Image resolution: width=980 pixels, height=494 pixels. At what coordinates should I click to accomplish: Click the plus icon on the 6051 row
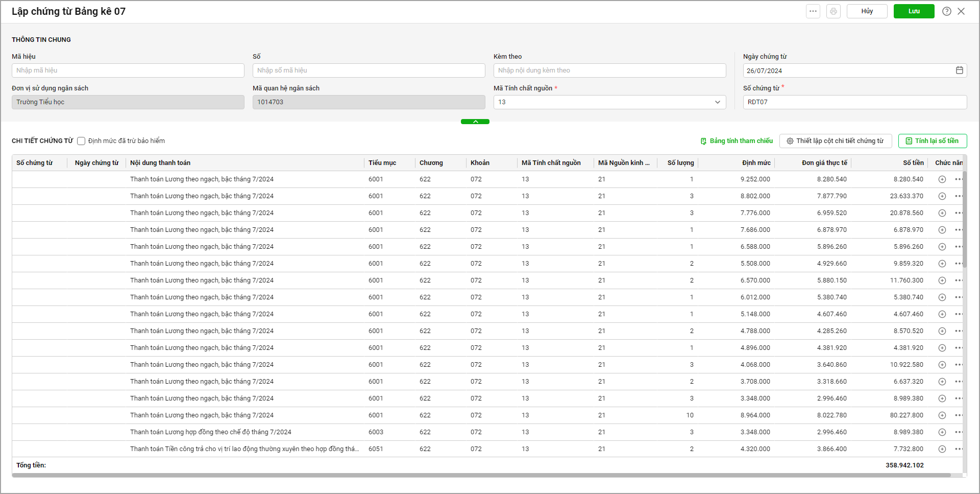(x=942, y=449)
